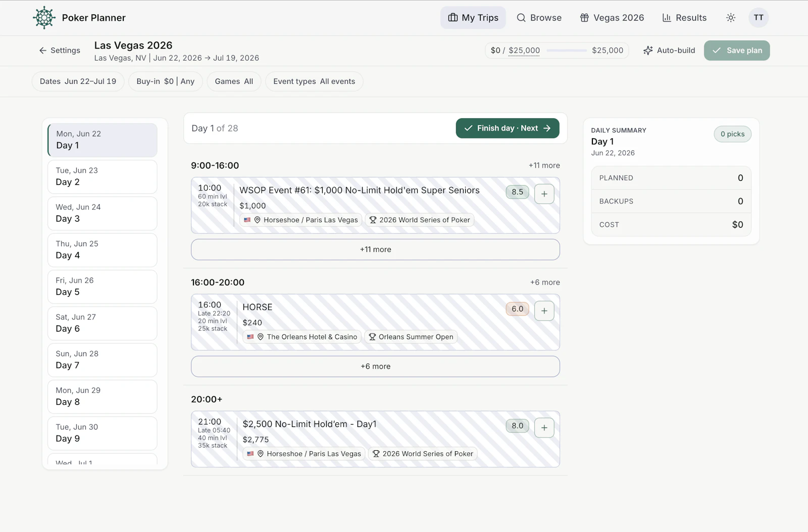Open the Event types All events filter
The image size is (808, 532).
314,81
